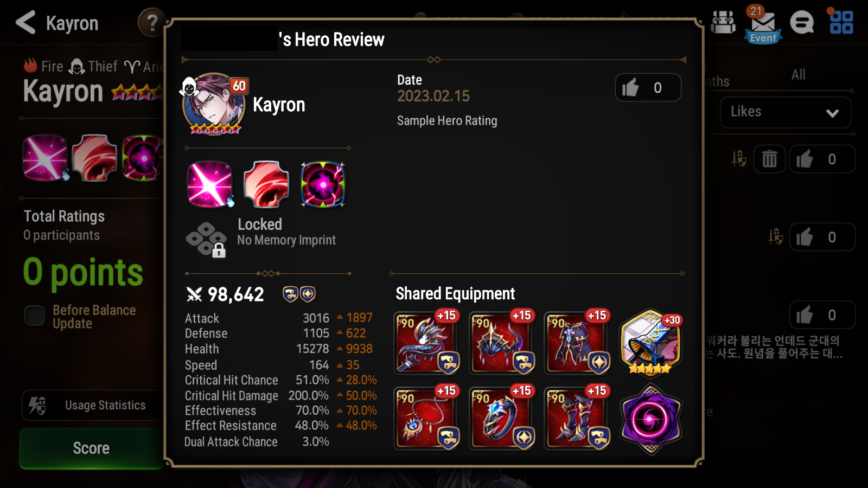Open the main menu grid icon
Viewport: 868px width, 488px height.
click(x=841, y=22)
